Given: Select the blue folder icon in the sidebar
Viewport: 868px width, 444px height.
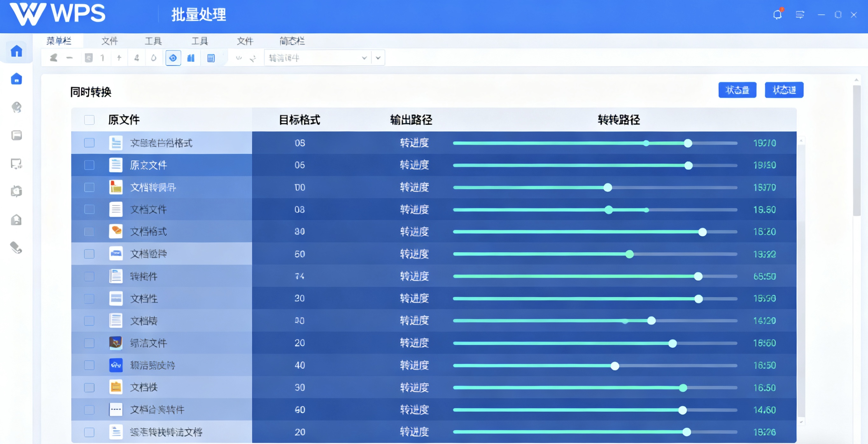Looking at the screenshot, I should 16,79.
